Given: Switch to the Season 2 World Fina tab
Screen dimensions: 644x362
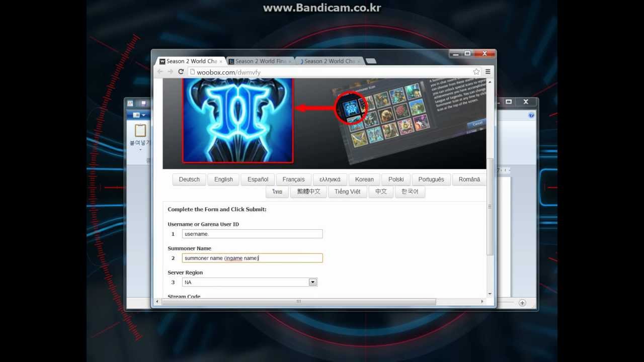Looking at the screenshot, I should [259, 61].
